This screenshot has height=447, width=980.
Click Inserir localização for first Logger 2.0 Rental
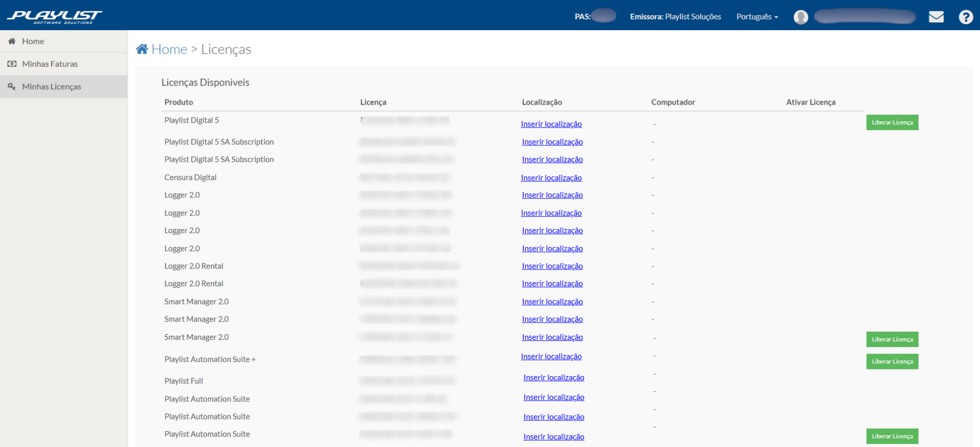[x=552, y=266]
